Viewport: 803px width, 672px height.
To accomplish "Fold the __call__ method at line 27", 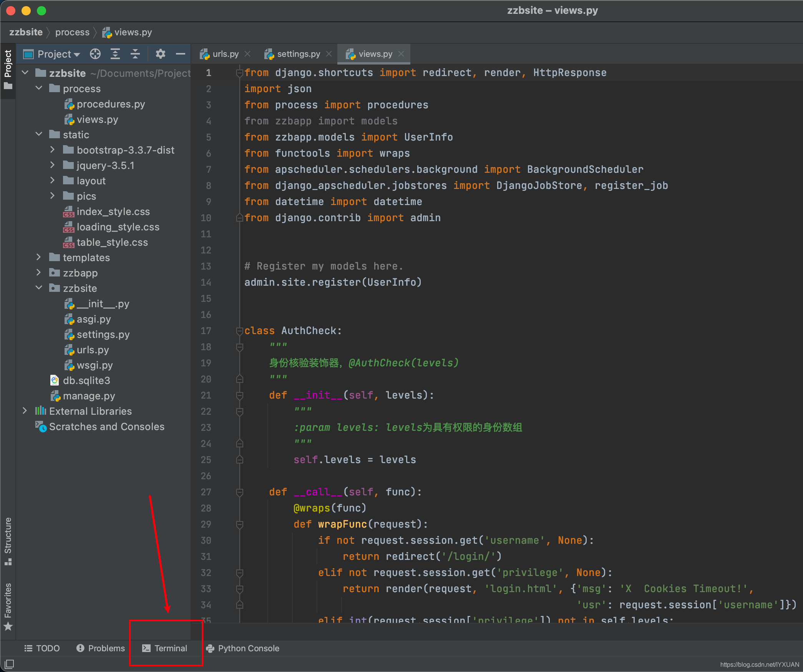I will tap(239, 492).
